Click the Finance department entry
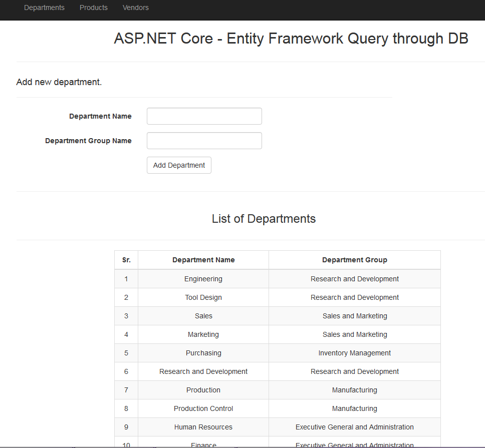485x448 pixels. click(203, 444)
